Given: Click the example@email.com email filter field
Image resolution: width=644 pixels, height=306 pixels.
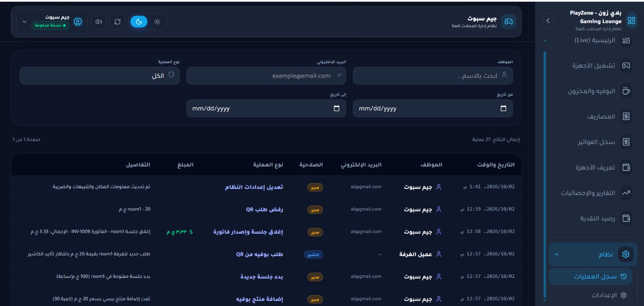Looking at the screenshot, I should (266, 76).
